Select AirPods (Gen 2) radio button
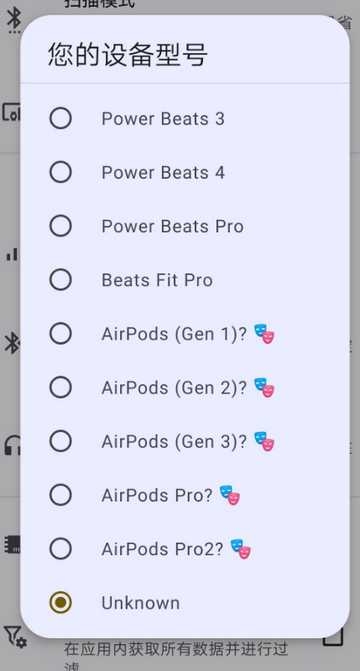The height and width of the screenshot is (671, 360). click(60, 388)
